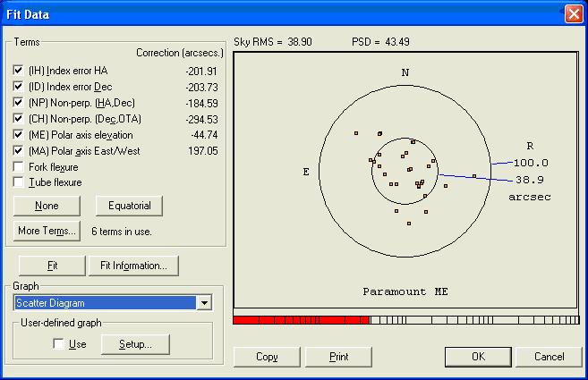Image resolution: width=588 pixels, height=380 pixels.
Task: Check the Use user-defined graph box
Action: pyautogui.click(x=59, y=344)
